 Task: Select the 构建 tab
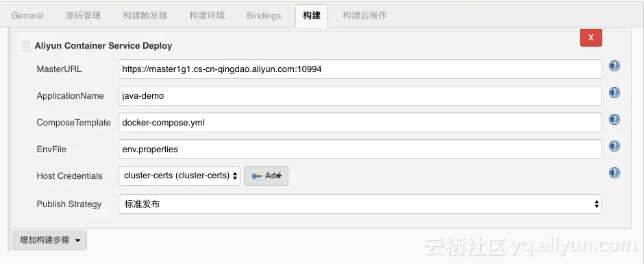(312, 16)
